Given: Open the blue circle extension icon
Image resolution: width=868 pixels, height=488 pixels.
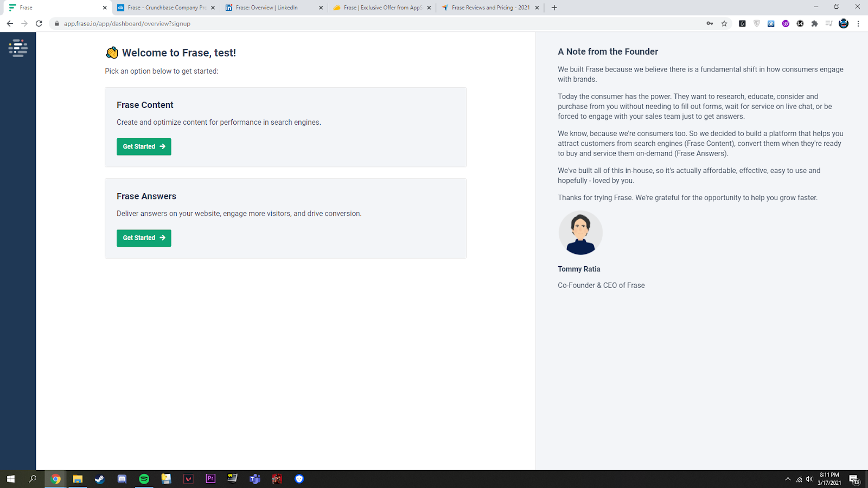Looking at the screenshot, I should [771, 23].
